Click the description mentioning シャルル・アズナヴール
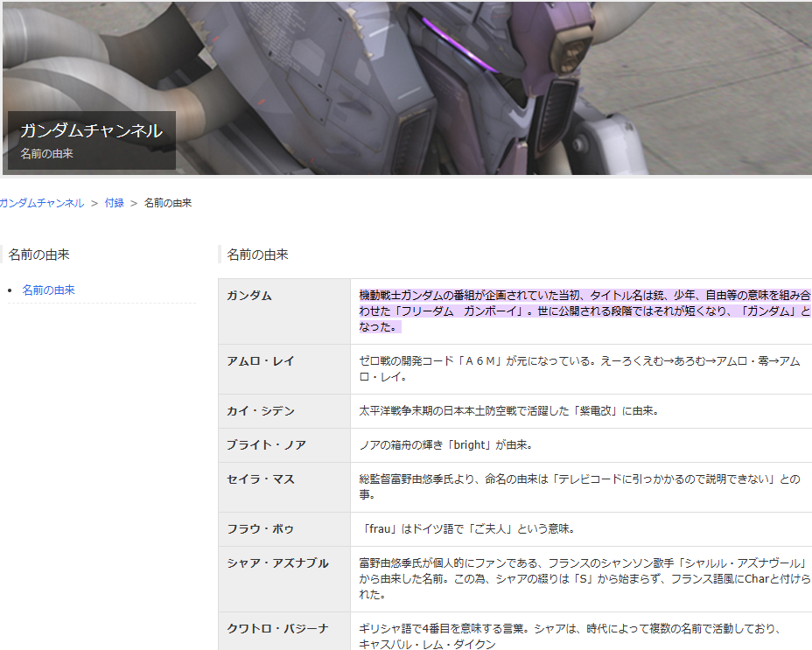 point(584,579)
